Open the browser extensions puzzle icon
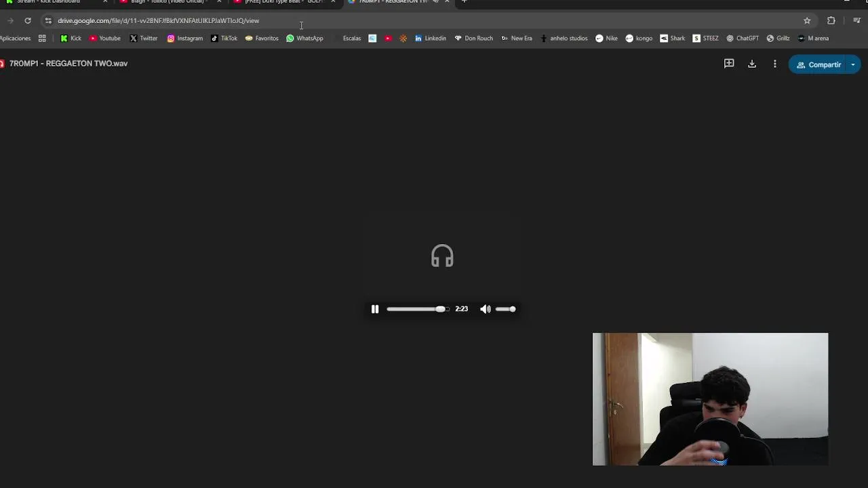Screen dimensions: 868x488 [x=831, y=20]
